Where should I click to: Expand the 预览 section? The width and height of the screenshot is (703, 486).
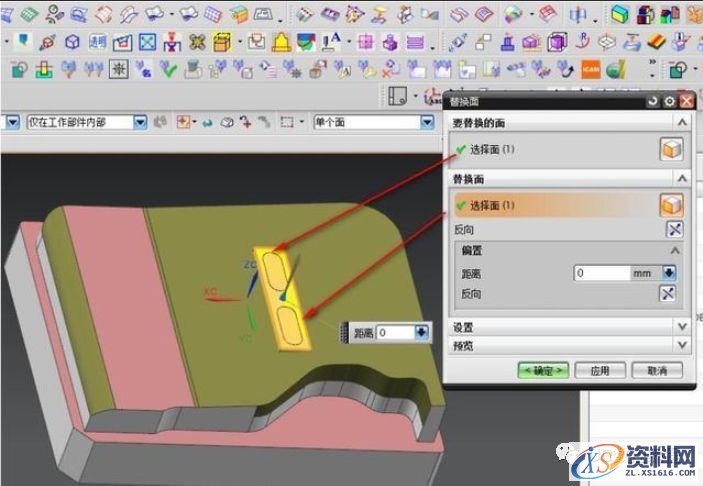point(682,344)
